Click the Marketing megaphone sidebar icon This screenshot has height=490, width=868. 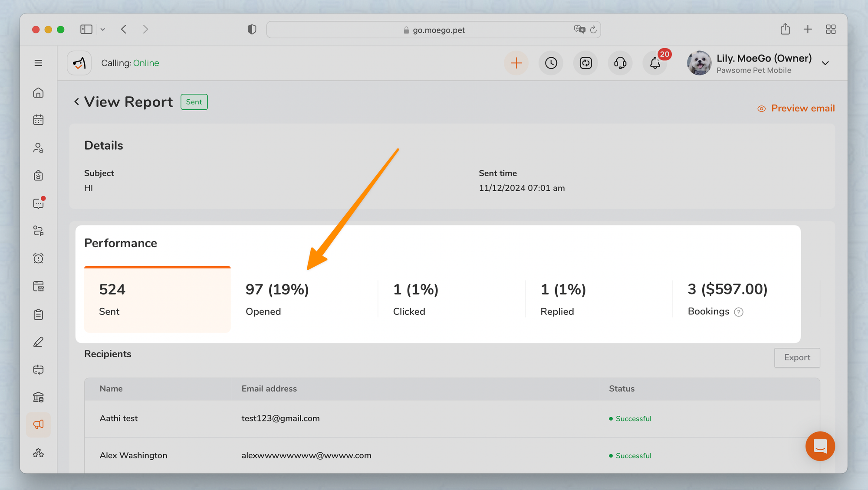38,425
